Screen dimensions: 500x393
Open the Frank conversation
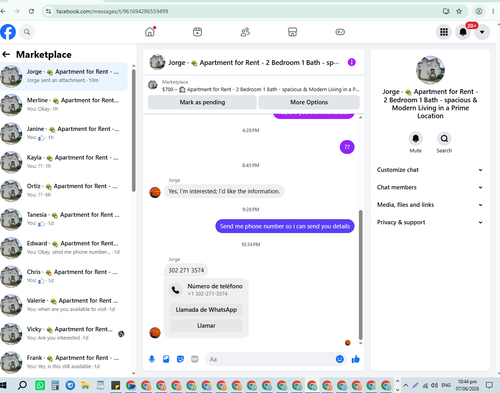point(64,363)
